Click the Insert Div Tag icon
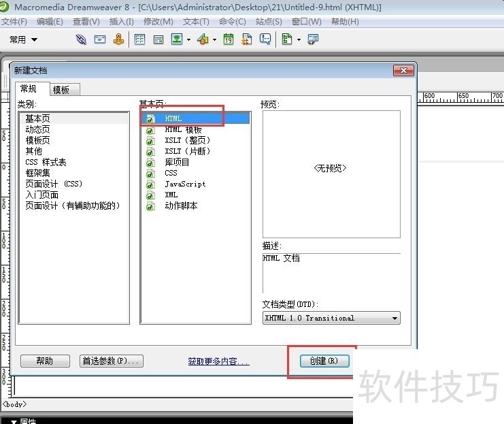The image size is (504, 424). coord(158,39)
